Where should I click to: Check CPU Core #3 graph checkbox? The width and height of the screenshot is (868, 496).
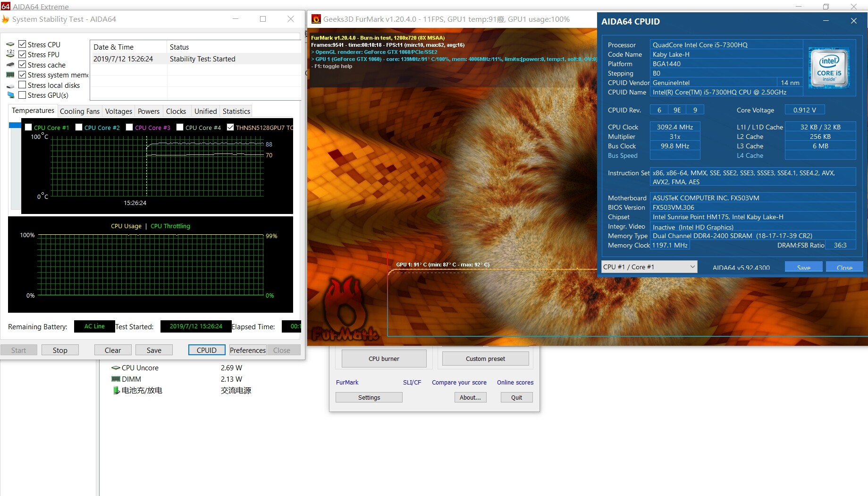129,127
